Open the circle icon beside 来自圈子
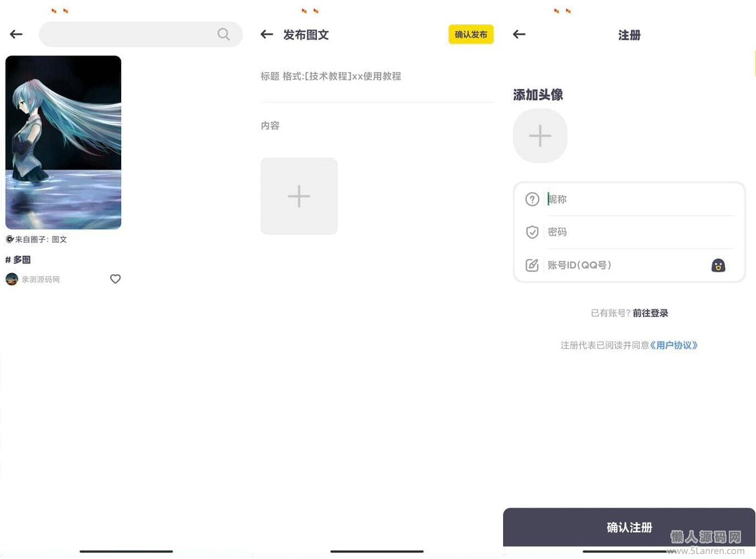This screenshot has width=756, height=559. pyautogui.click(x=9, y=239)
